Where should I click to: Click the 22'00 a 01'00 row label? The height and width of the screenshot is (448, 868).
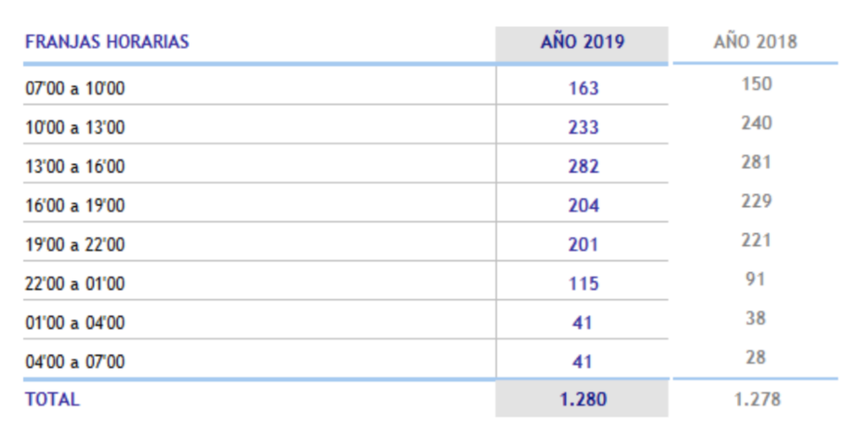pos(75,284)
